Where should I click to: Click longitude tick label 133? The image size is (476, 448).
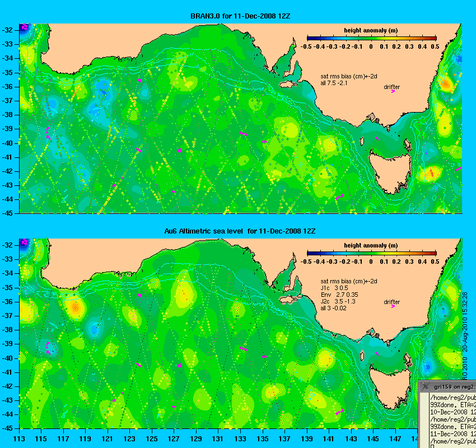pyautogui.click(x=240, y=439)
